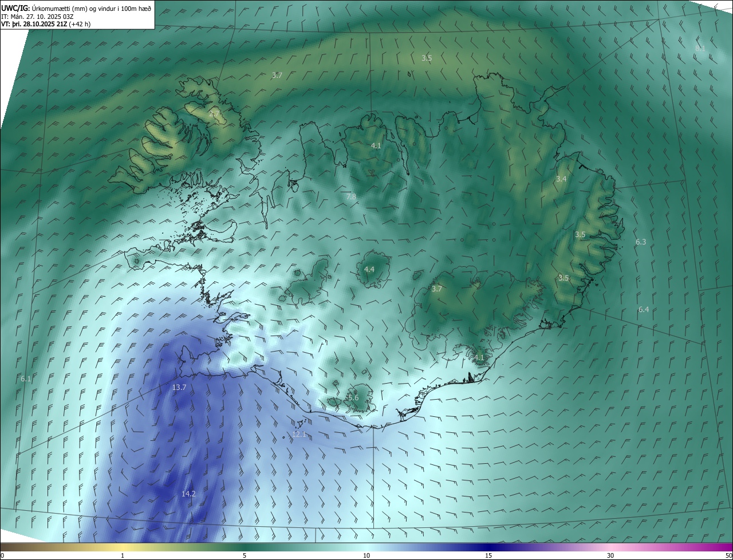Screen dimensions: 733x560
Task: Click the 7.8 precipitation value
Action: [351, 197]
